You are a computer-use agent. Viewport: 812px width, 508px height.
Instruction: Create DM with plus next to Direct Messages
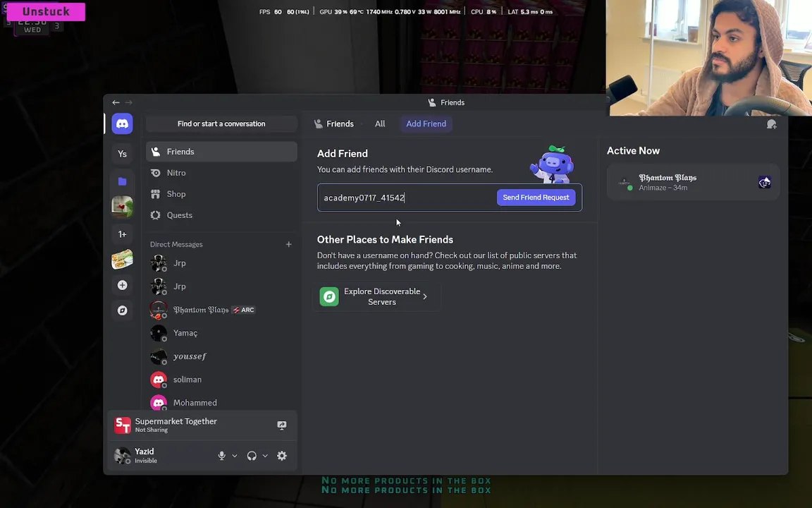click(x=288, y=245)
